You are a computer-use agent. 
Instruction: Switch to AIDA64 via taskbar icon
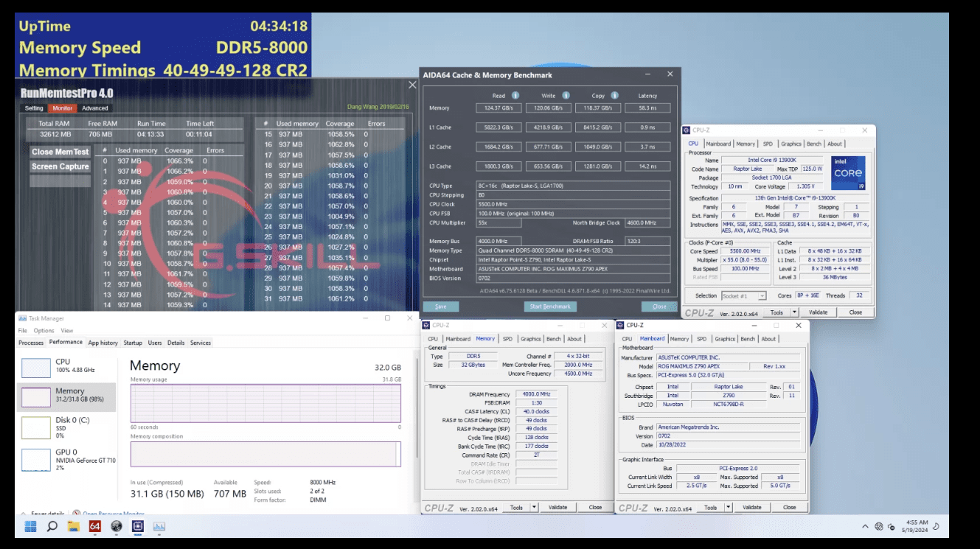point(95,526)
